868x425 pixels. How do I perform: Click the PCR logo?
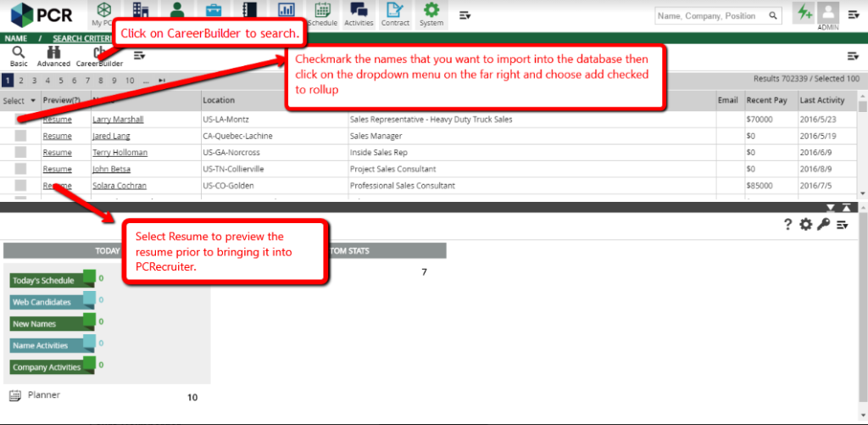click(41, 15)
